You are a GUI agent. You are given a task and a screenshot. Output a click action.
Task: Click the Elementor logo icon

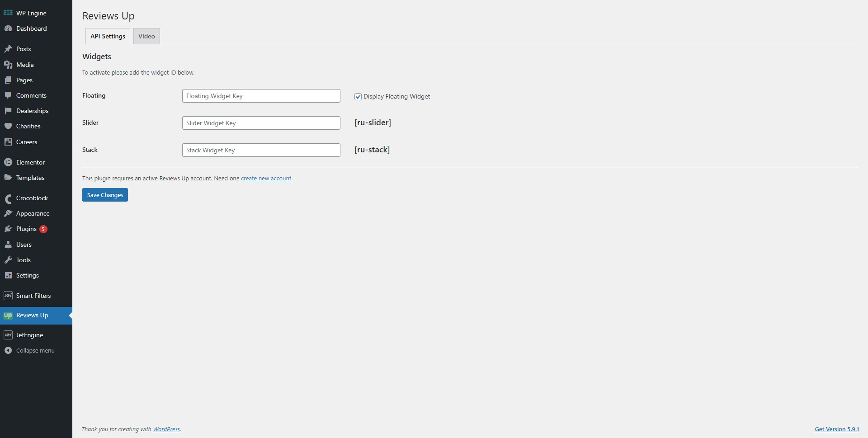pos(8,162)
